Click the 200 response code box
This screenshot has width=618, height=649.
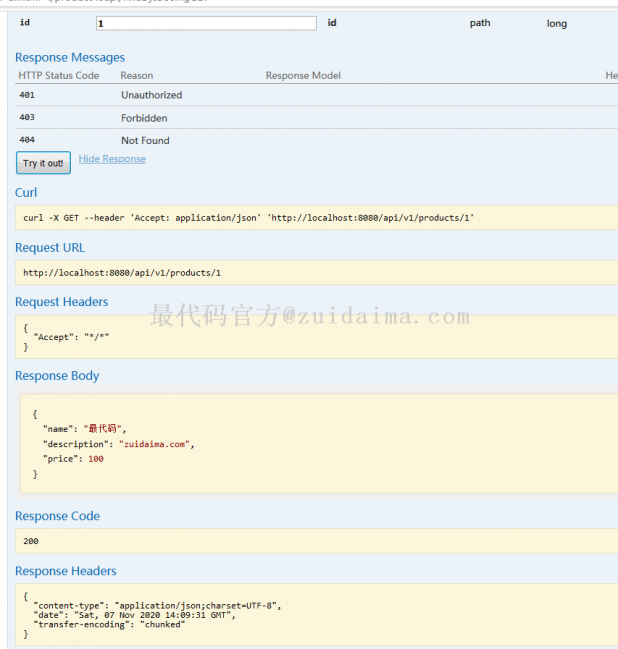click(32, 541)
